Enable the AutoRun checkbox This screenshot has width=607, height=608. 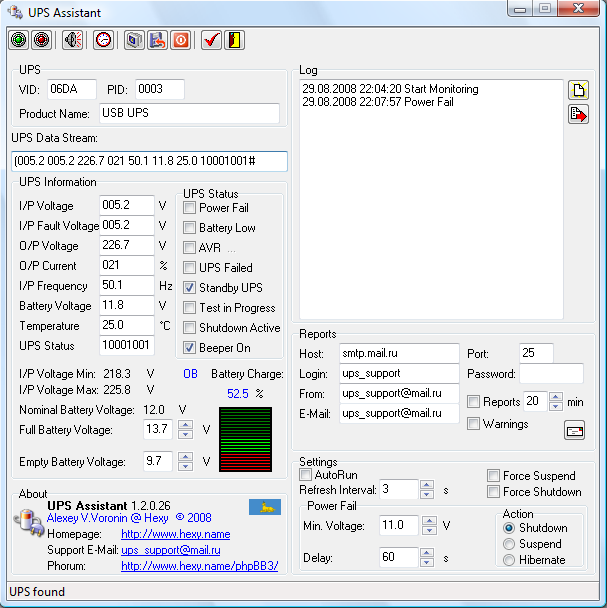(x=306, y=475)
